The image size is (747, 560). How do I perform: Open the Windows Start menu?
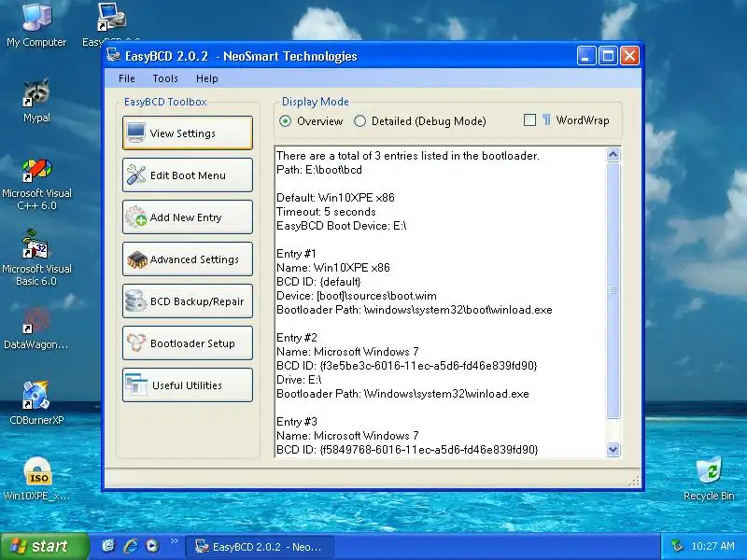click(45, 546)
